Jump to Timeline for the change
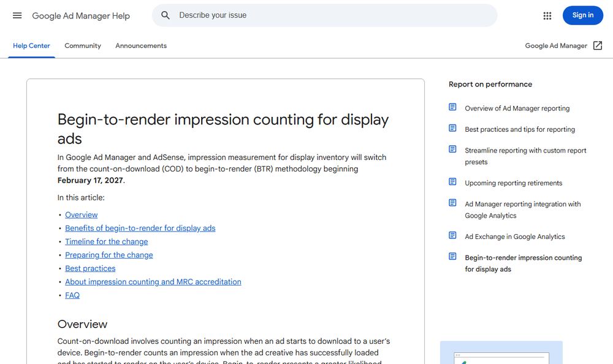This screenshot has height=364, width=613. (106, 241)
